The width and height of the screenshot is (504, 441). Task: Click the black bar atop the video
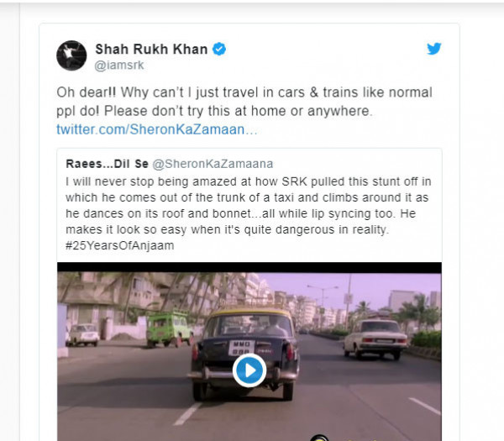[x=249, y=268]
